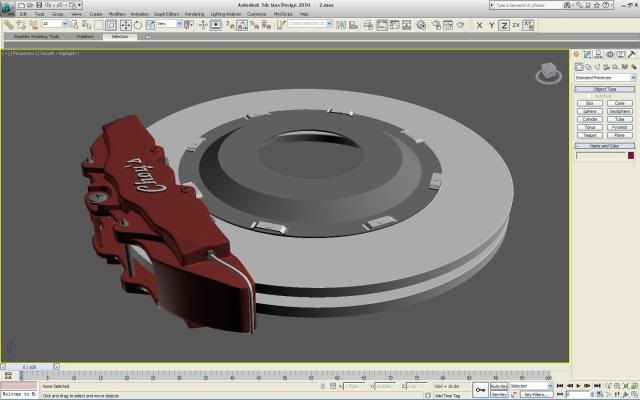The width and height of the screenshot is (640, 400).
Task: Collapse the Name and Color rollout
Action: [x=605, y=146]
